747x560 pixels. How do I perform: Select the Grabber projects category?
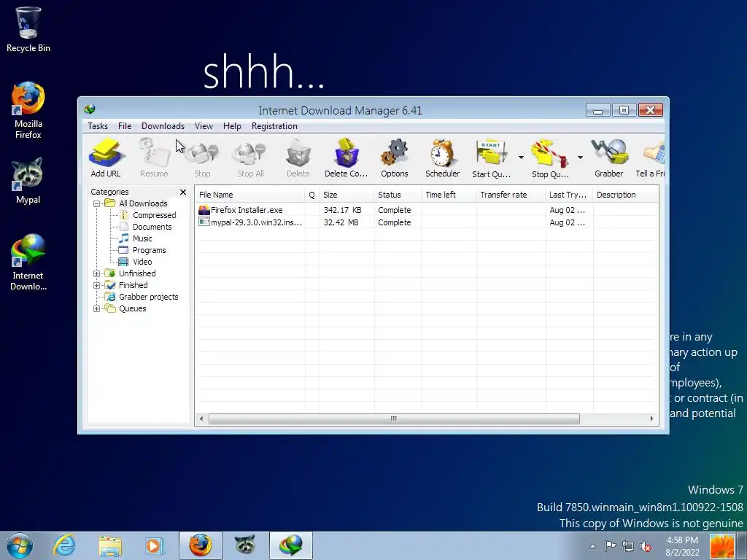click(x=148, y=297)
